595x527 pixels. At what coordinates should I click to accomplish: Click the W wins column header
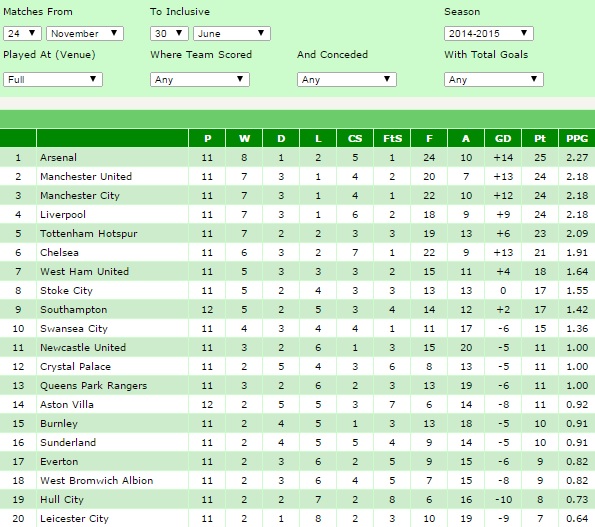[x=244, y=138]
